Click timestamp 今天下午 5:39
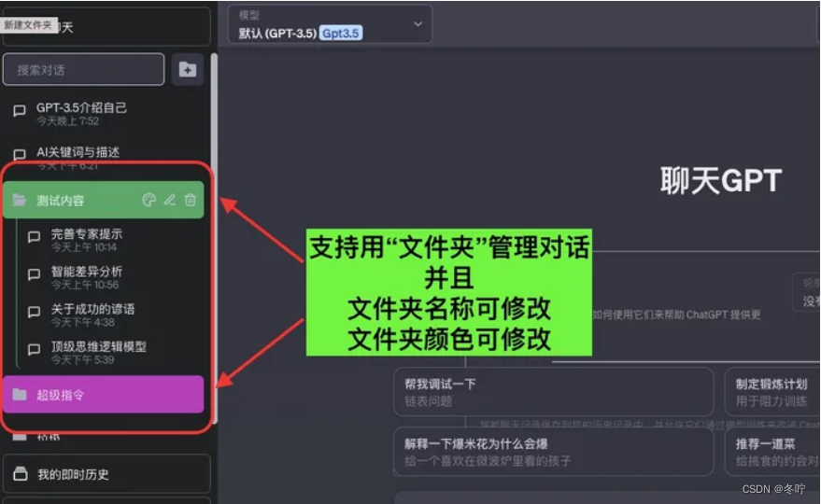Screen dimensions: 821x504 coord(83,360)
